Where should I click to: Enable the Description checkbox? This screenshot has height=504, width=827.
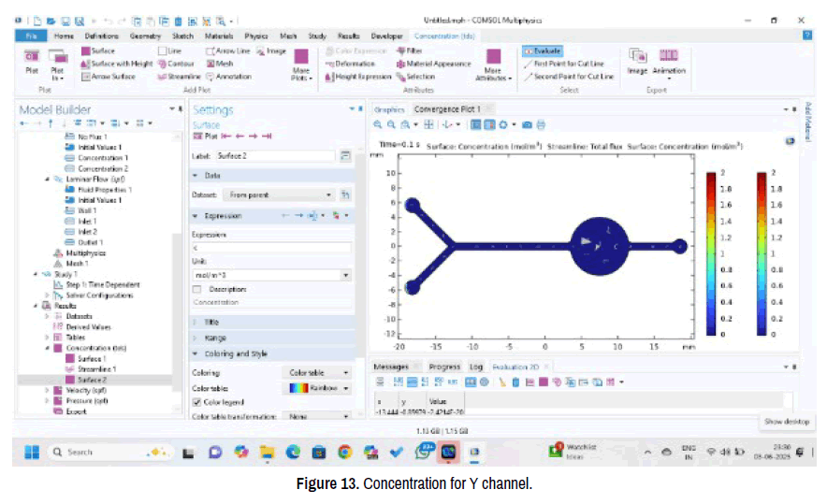pyautogui.click(x=196, y=289)
